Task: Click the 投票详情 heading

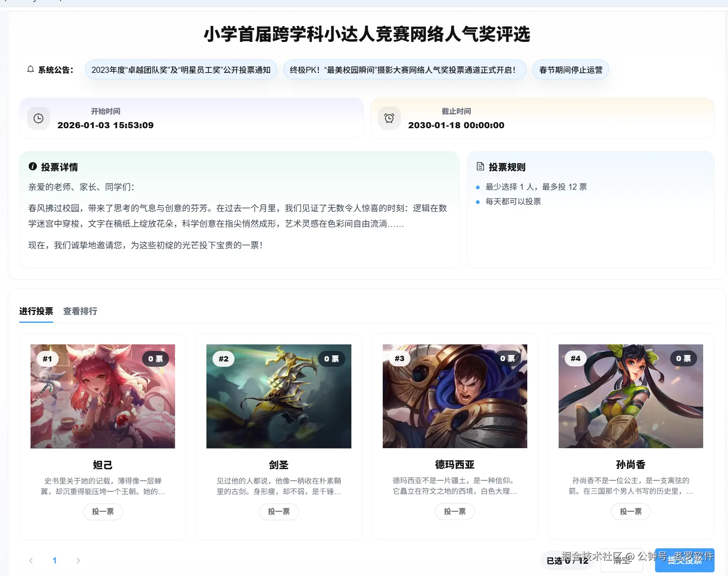Action: pos(59,167)
